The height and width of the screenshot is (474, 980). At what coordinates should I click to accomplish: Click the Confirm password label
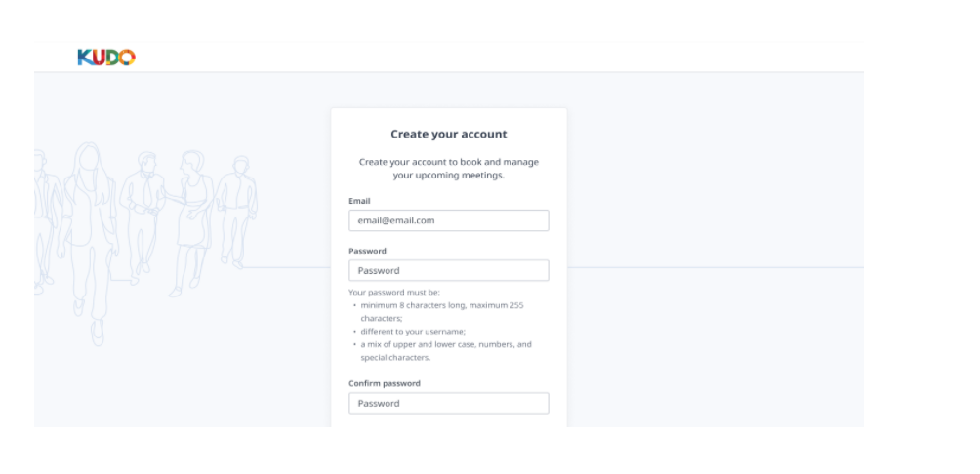coord(385,383)
